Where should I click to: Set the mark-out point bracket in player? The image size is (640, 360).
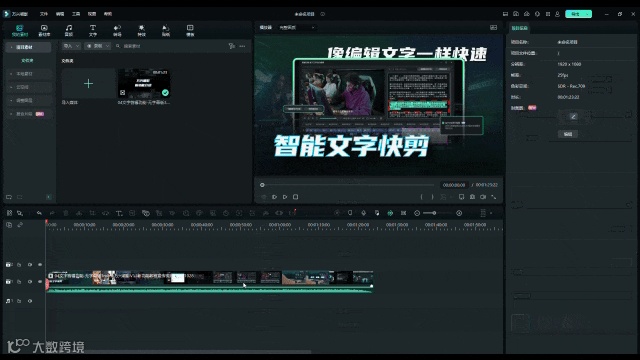click(x=433, y=197)
